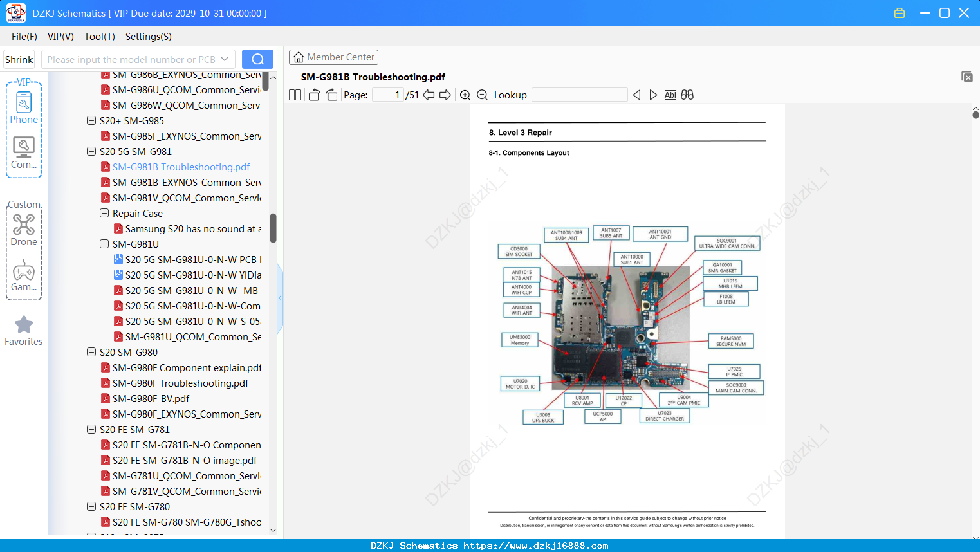Click the Shrink button
The width and height of the screenshot is (980, 552).
click(19, 59)
